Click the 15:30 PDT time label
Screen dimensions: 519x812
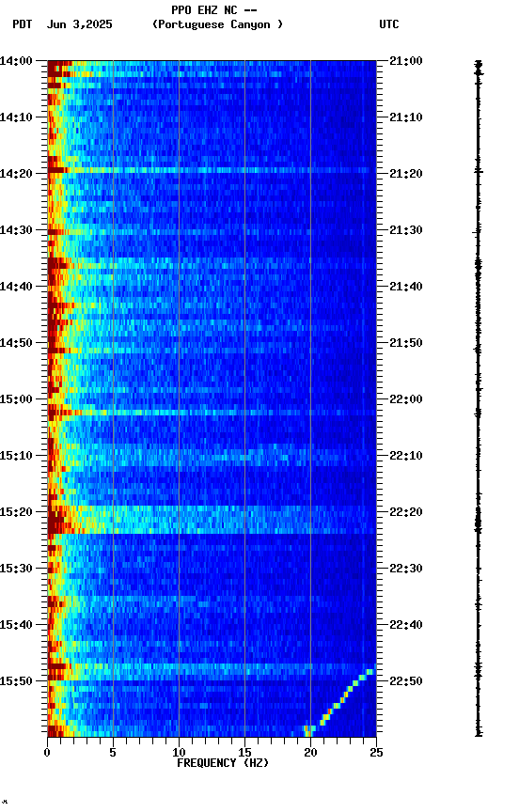(16, 570)
